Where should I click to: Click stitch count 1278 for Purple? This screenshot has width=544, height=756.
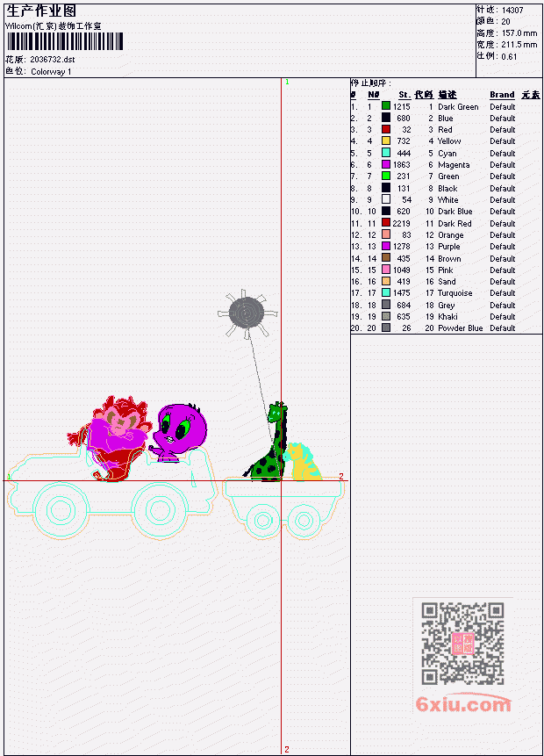pos(401,247)
